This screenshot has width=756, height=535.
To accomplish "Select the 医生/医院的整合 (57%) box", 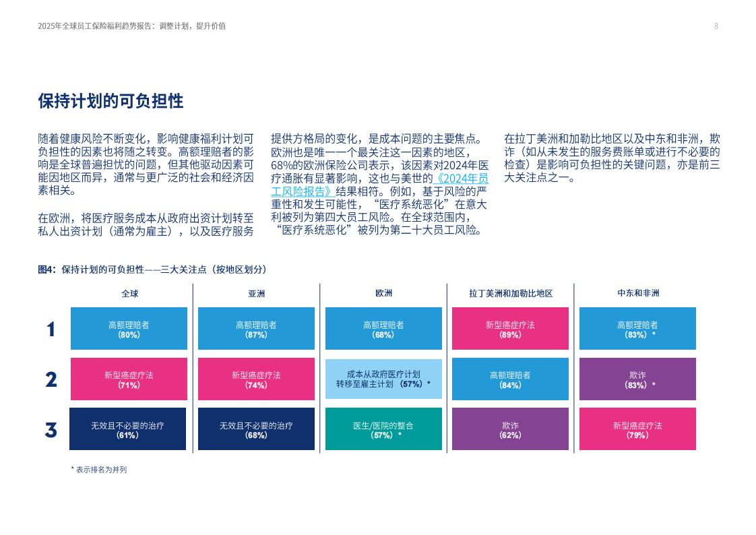I will tap(383, 429).
